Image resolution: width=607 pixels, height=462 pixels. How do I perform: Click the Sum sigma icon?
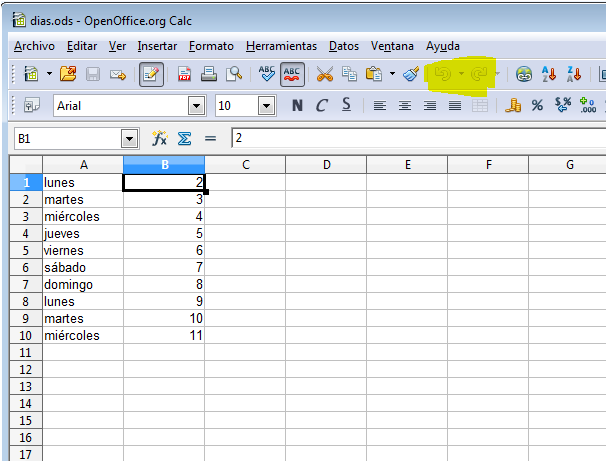coord(184,139)
